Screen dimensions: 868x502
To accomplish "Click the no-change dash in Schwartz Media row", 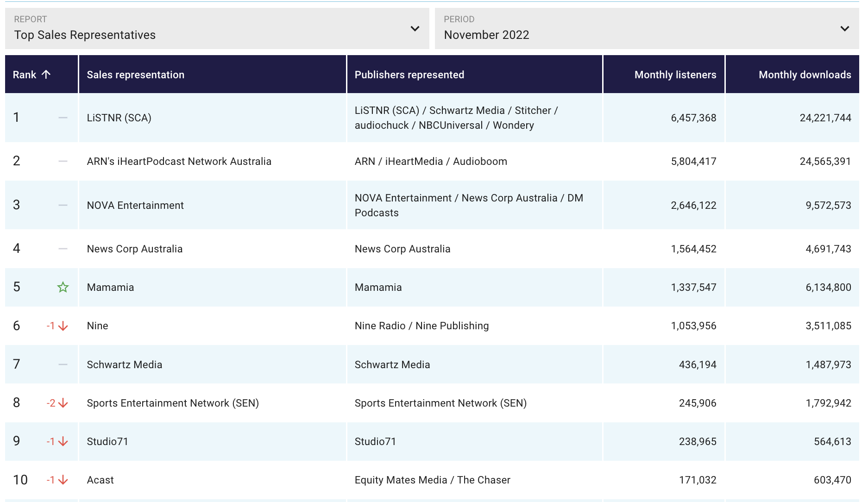I will click(x=63, y=364).
